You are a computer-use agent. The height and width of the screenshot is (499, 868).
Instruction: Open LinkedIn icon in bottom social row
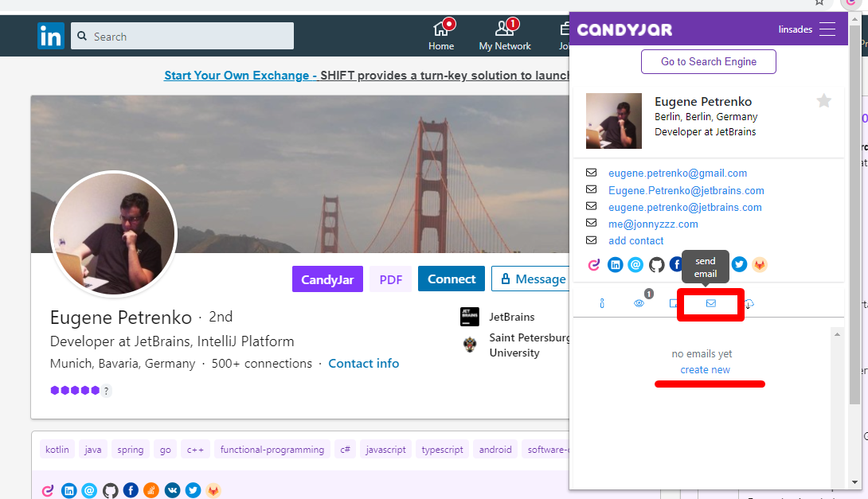point(69,490)
